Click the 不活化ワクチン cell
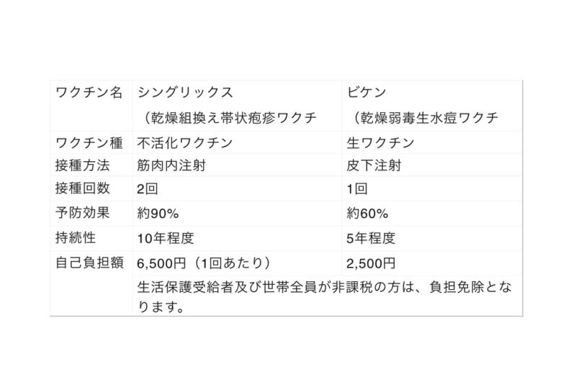576x392 pixels. point(184,142)
